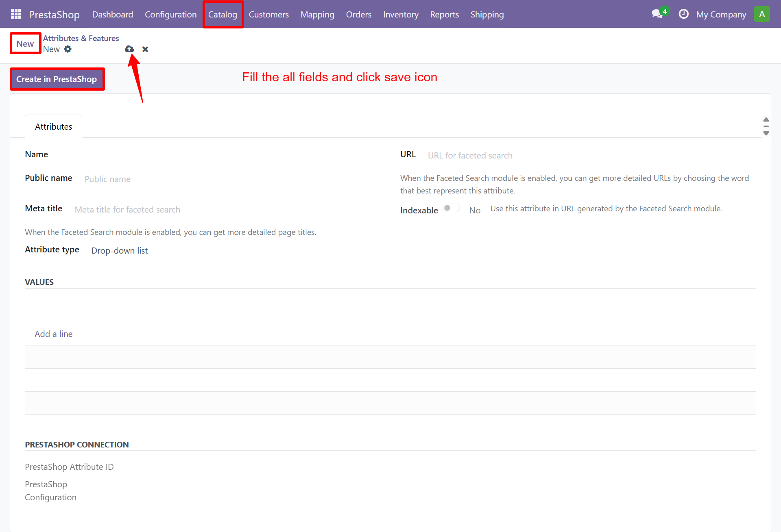The image size is (781, 532).
Task: Open the My Company company switcher
Action: click(x=721, y=14)
